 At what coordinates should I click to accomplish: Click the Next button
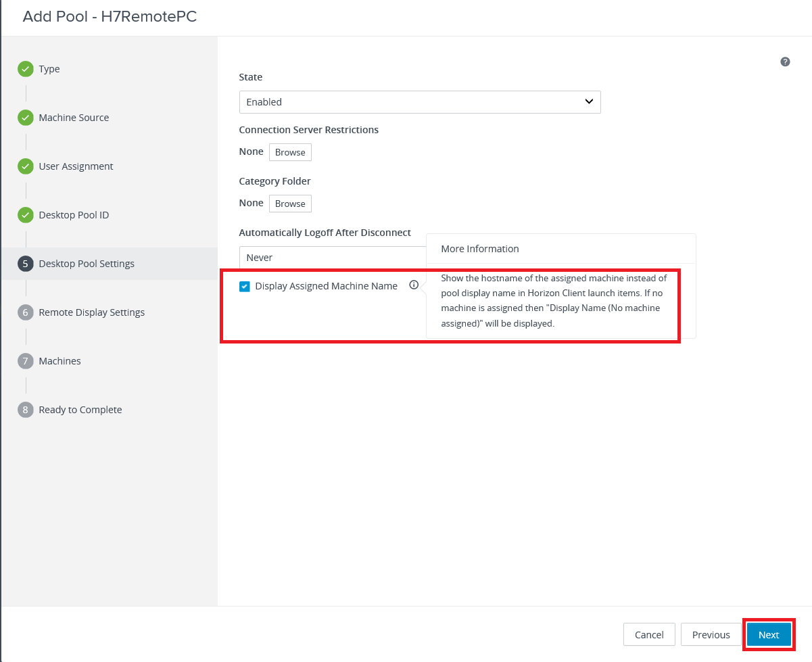click(769, 635)
